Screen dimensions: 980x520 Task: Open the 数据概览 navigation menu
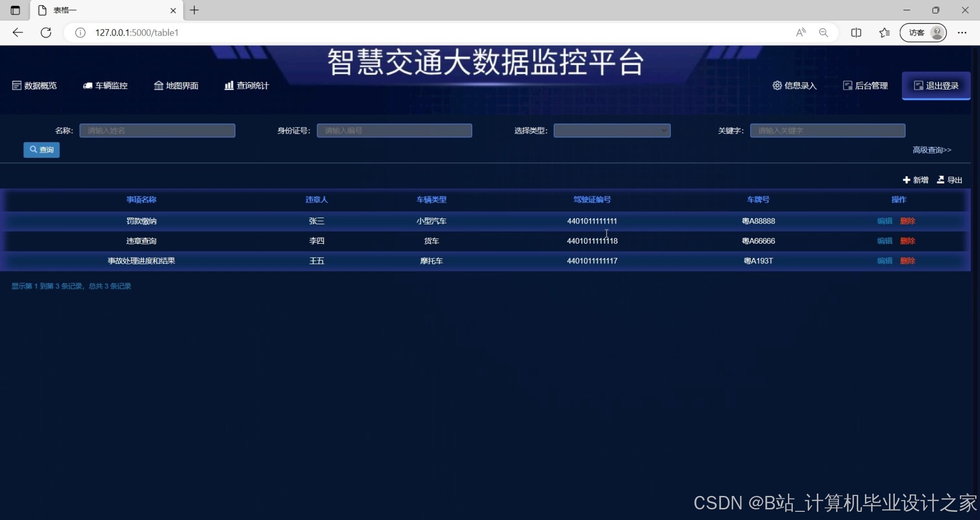[34, 86]
